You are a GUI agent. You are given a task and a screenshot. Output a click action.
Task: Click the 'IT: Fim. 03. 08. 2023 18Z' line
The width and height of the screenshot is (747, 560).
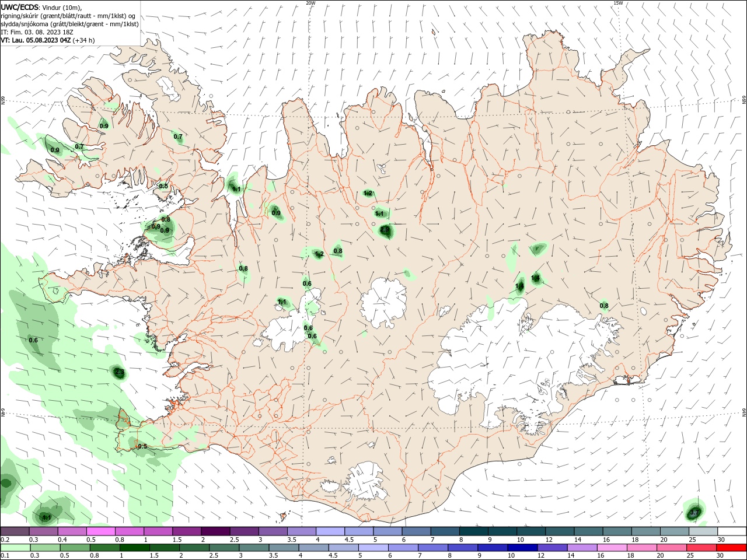pos(36,32)
